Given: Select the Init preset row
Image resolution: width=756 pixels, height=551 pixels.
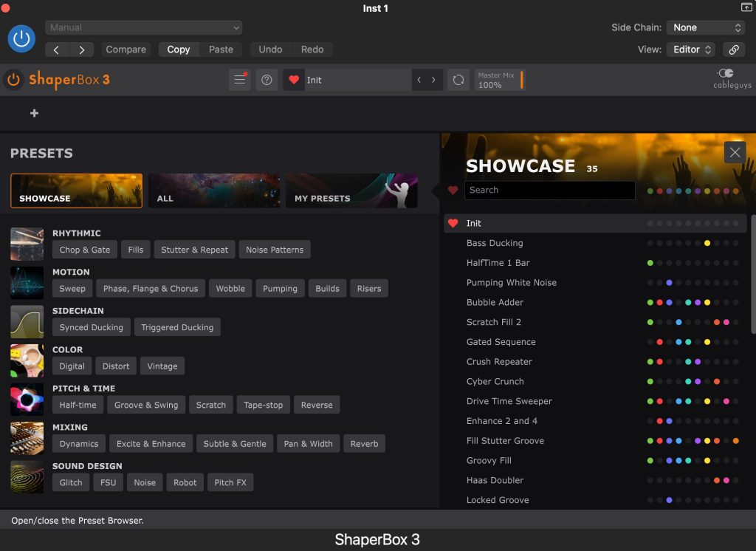Looking at the screenshot, I should point(595,223).
